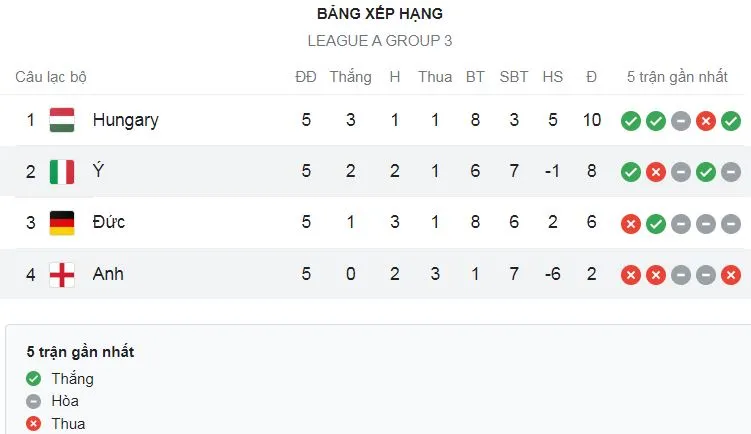
Task: Sort by the Thắng column header
Action: (x=350, y=77)
